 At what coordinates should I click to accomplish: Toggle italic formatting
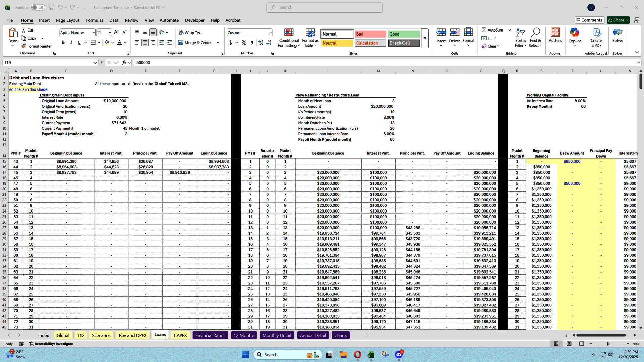71,42
